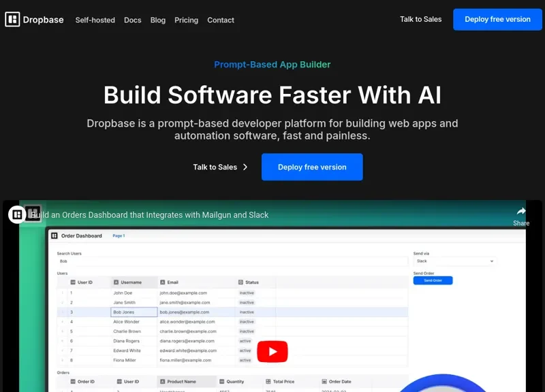
Task: Select the Jane Smith cell
Action: click(134, 302)
